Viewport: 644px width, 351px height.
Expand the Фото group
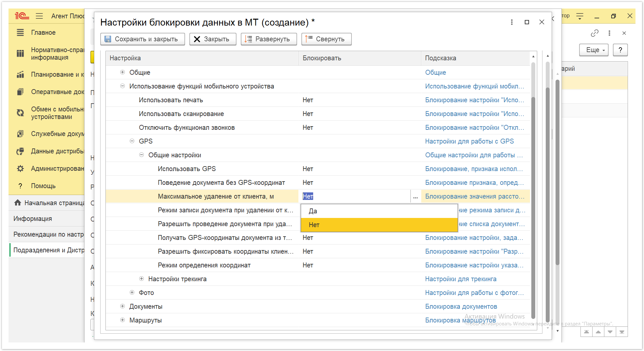point(132,292)
